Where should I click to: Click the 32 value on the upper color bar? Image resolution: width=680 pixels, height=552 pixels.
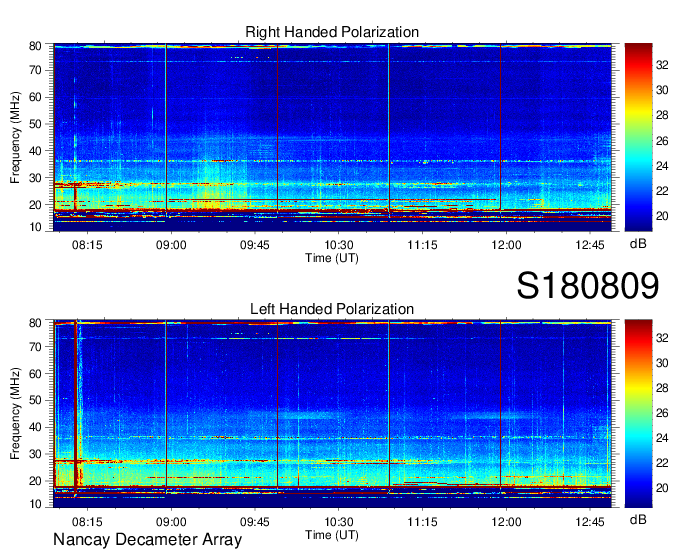(662, 65)
